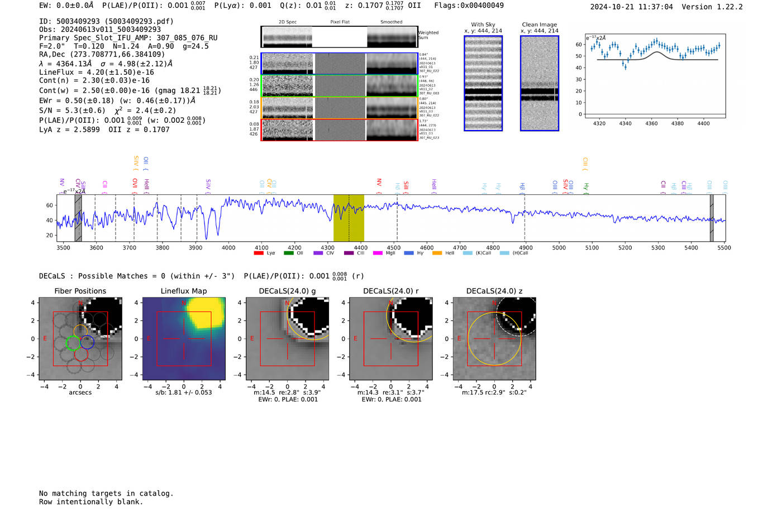
Task: Click the green fiber circle in Fiber Positions
Action: (x=73, y=343)
